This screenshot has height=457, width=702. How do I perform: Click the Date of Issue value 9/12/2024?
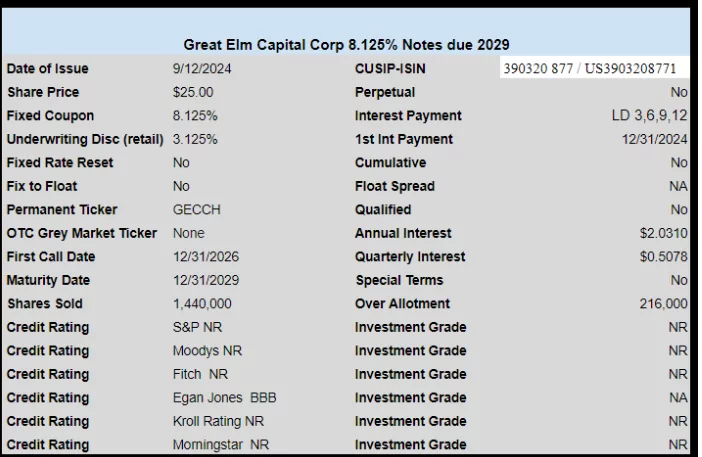pyautogui.click(x=202, y=68)
